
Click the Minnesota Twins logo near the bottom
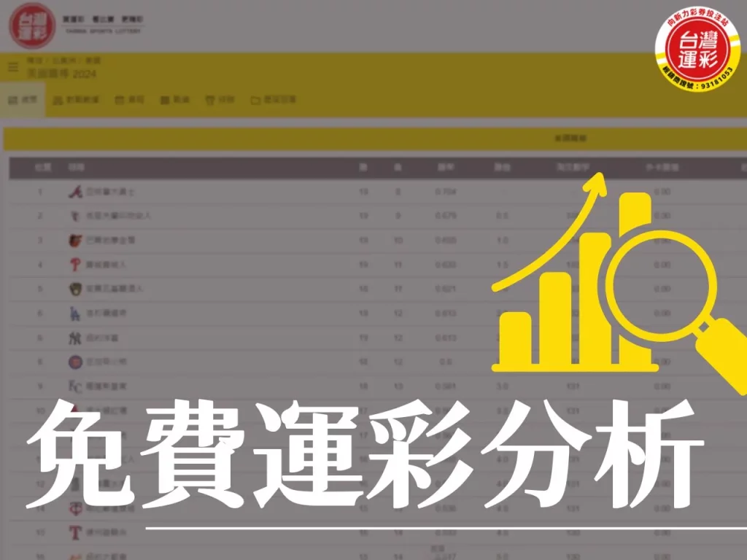pos(75,508)
